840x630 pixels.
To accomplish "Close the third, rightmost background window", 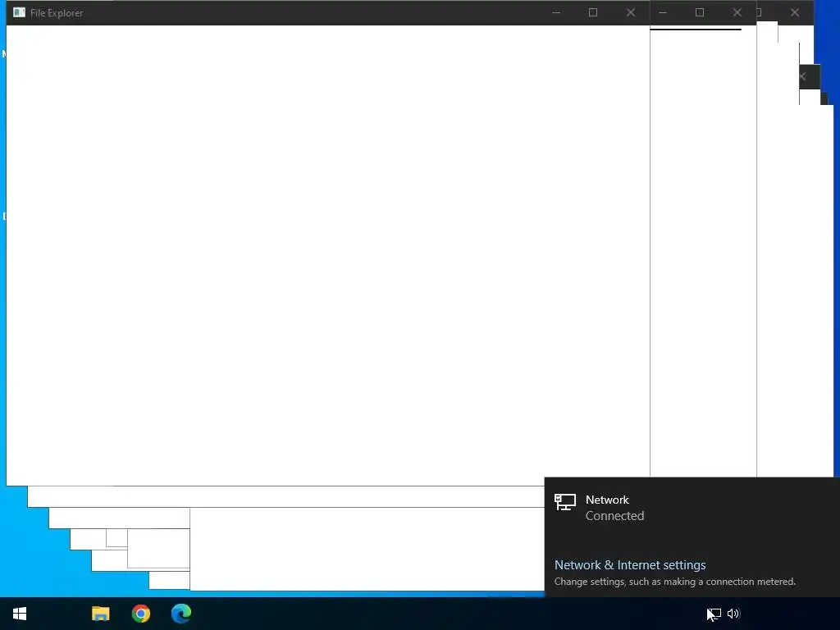I will (795, 12).
